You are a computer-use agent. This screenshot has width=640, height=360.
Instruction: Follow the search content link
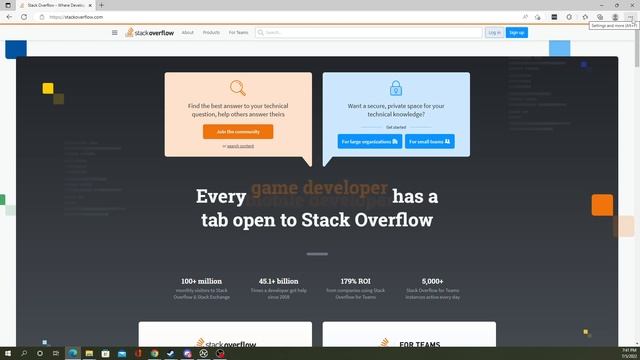click(240, 146)
